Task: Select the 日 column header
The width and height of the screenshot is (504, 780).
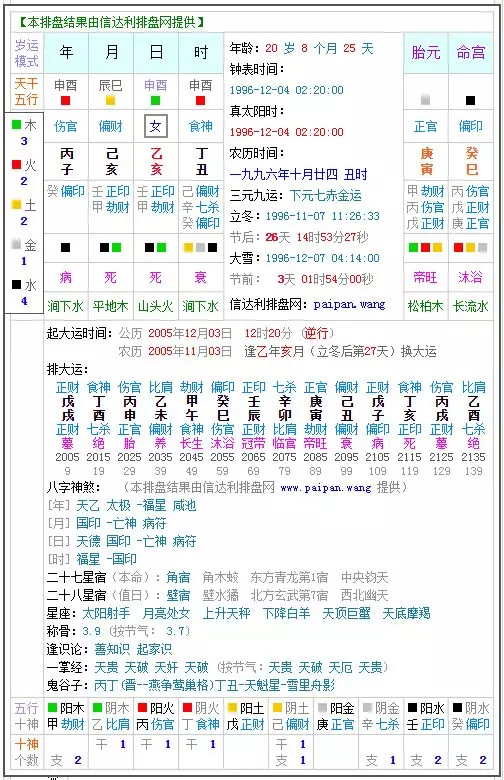Action: pyautogui.click(x=156, y=52)
